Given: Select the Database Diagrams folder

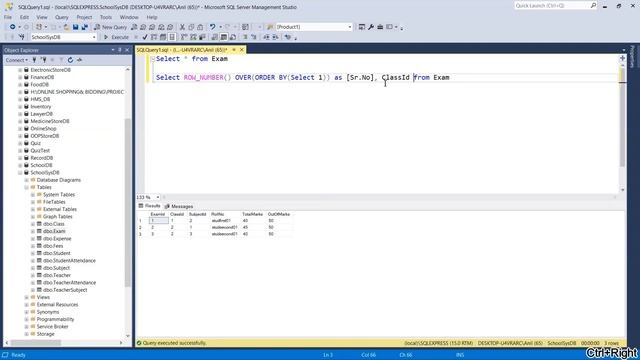Looking at the screenshot, I should click(x=59, y=180).
